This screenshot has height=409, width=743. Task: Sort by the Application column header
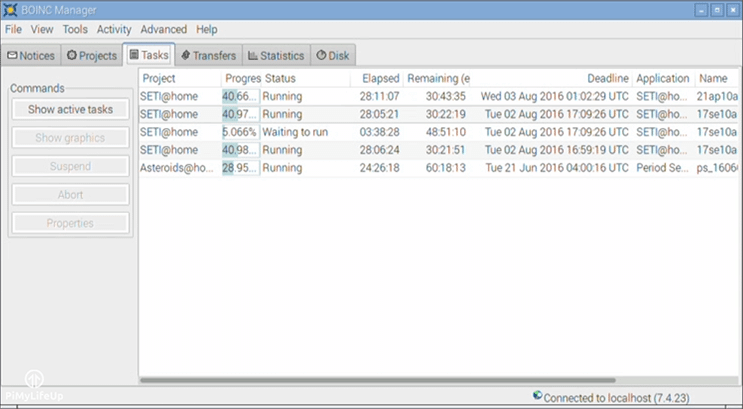[x=663, y=78]
